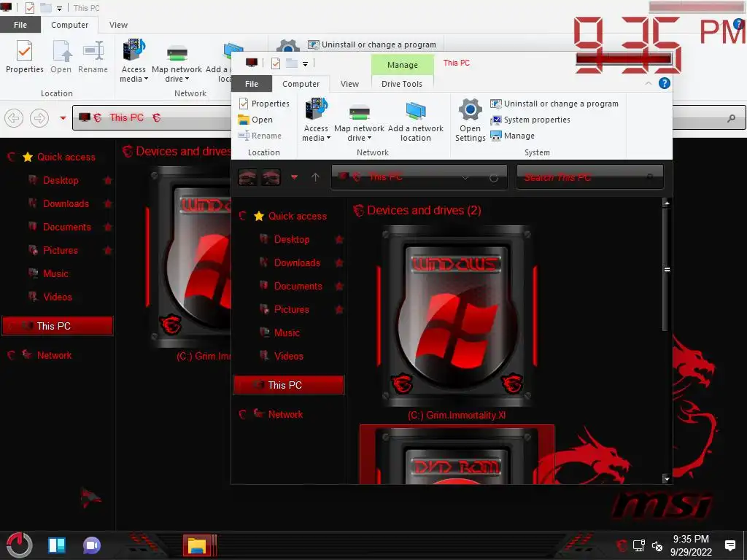Click Search This PC field in front window
The width and height of the screenshot is (747, 560).
589,177
